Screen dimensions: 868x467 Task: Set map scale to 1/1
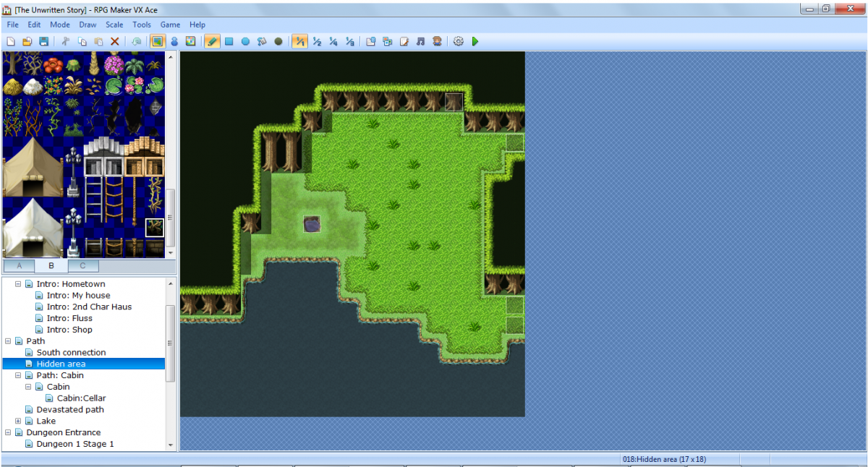299,41
